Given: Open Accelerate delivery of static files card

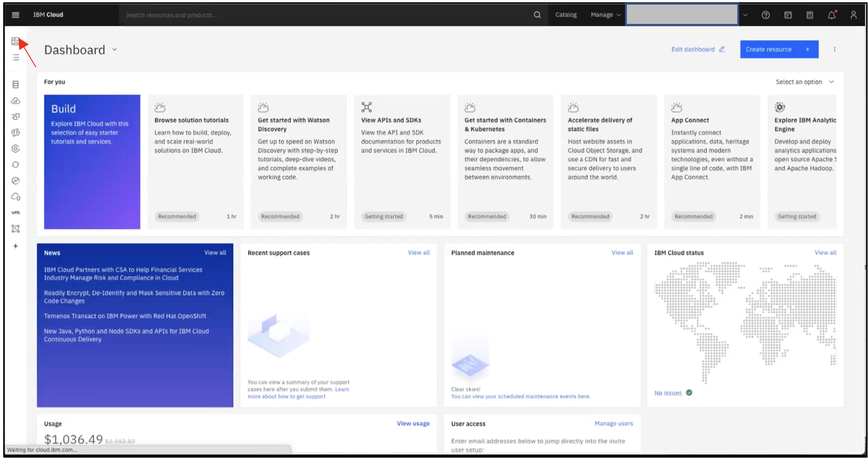Looking at the screenshot, I should coord(609,162).
